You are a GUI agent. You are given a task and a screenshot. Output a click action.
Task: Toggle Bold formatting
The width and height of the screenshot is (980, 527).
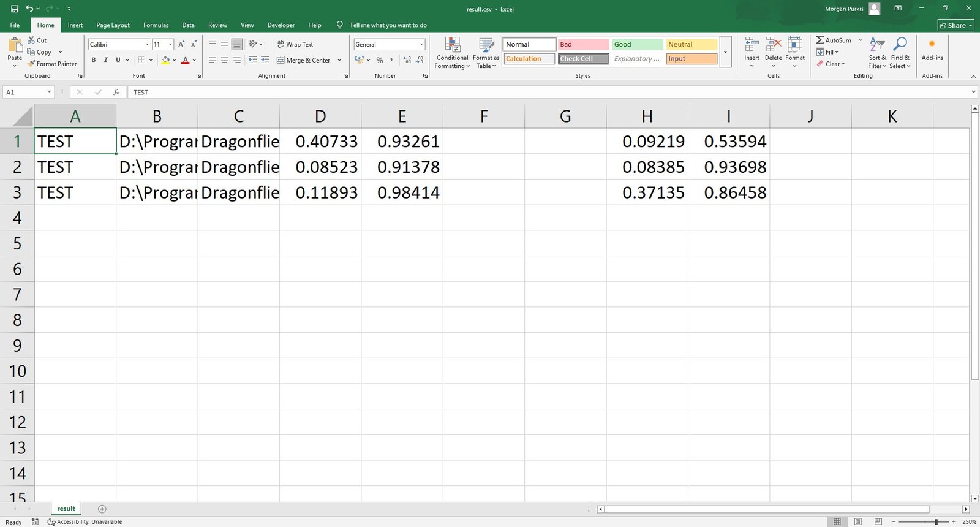pyautogui.click(x=94, y=60)
